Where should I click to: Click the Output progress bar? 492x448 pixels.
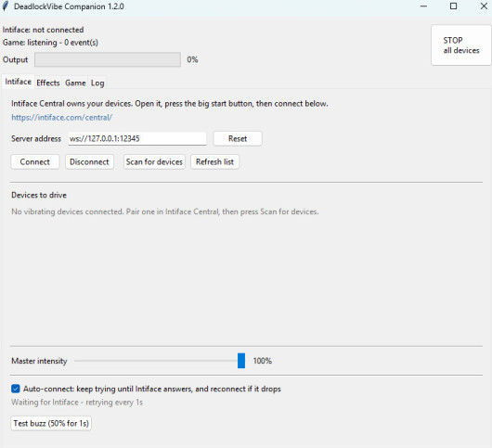(x=108, y=59)
